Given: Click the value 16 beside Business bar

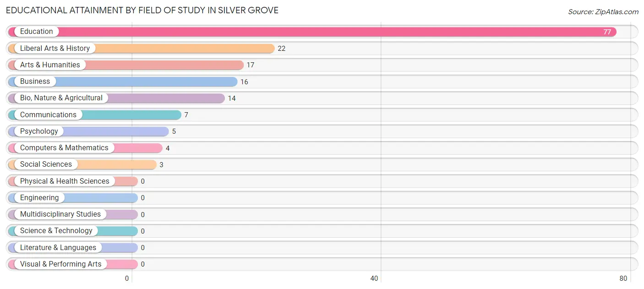Looking at the screenshot, I should 244,82.
